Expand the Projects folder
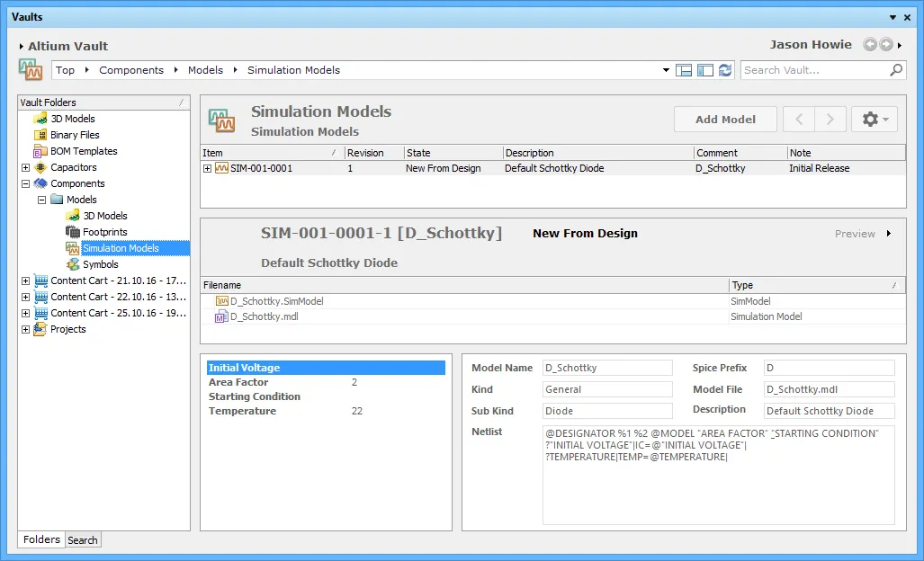This screenshot has height=561, width=924. tap(25, 330)
